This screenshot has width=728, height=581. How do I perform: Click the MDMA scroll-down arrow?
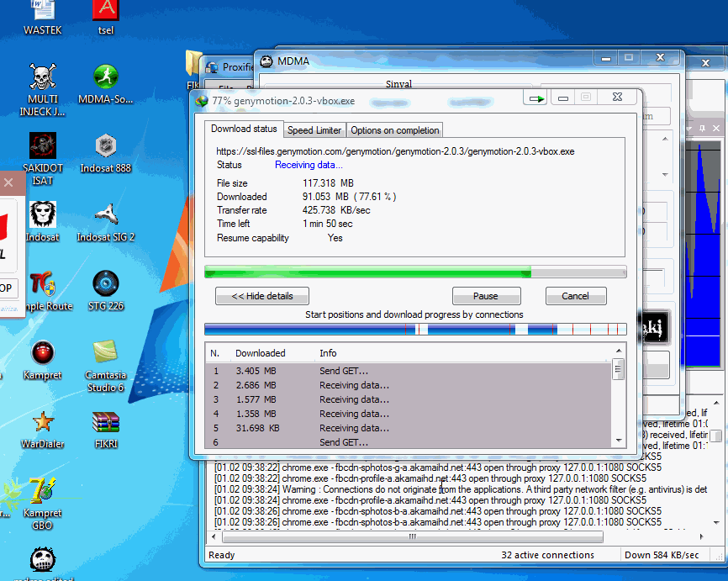(665, 175)
